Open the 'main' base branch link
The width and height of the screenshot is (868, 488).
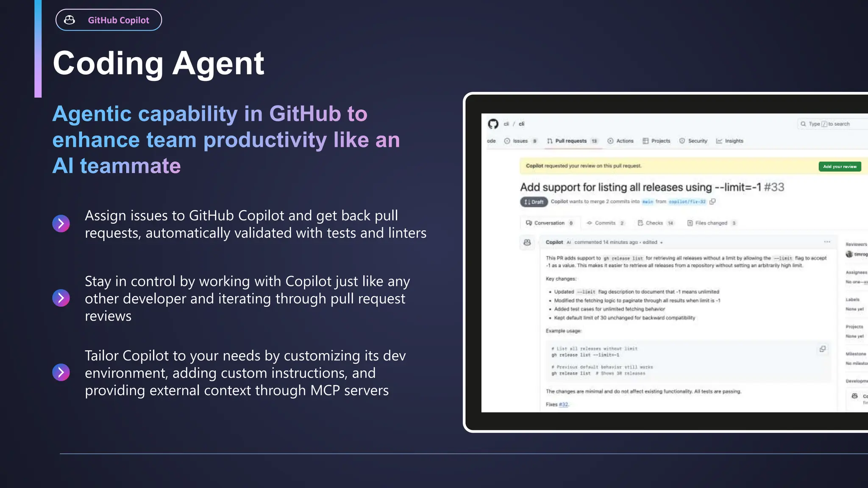pos(648,202)
